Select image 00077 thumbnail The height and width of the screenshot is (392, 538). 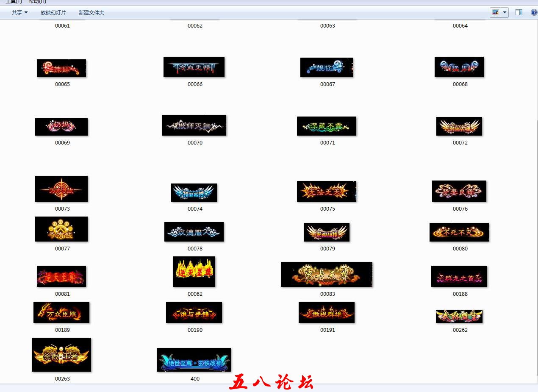pyautogui.click(x=61, y=229)
